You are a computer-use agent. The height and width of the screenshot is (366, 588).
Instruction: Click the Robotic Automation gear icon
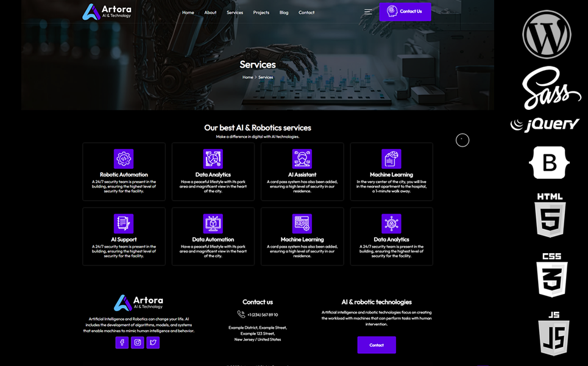pyautogui.click(x=124, y=159)
